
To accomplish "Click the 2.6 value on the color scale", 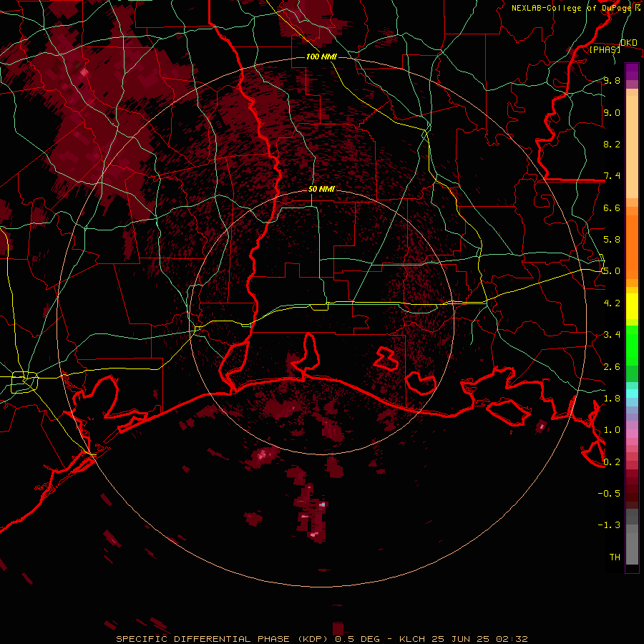I will click(x=612, y=366).
